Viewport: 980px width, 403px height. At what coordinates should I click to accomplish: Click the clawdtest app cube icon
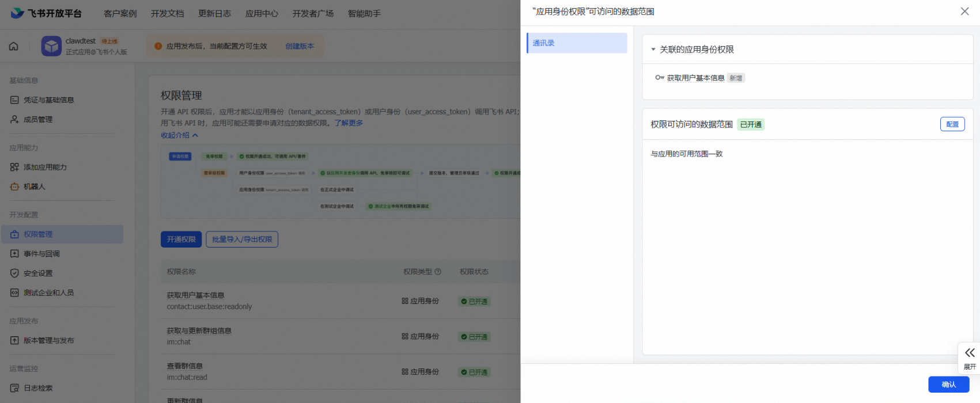(51, 46)
